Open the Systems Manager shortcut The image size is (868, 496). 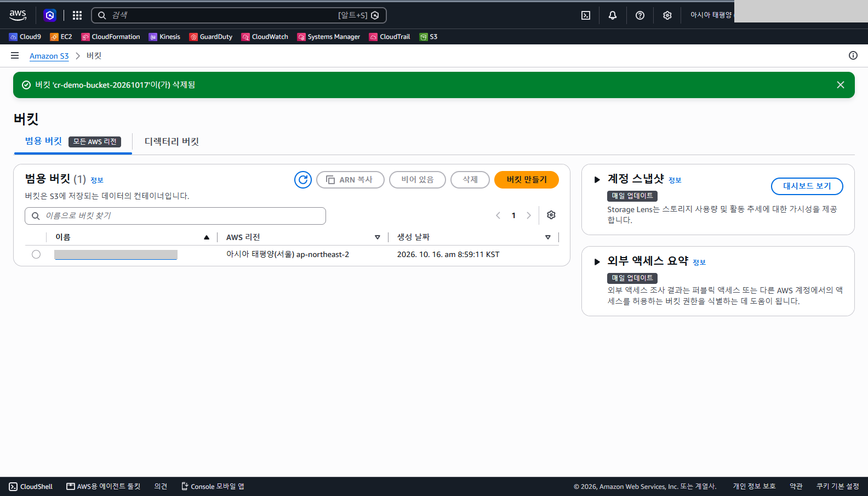(x=329, y=37)
